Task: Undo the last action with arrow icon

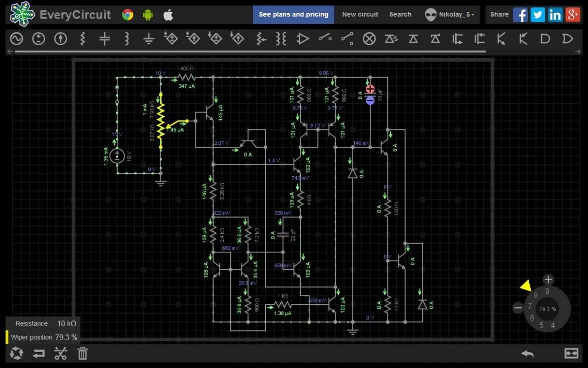Action: point(527,353)
